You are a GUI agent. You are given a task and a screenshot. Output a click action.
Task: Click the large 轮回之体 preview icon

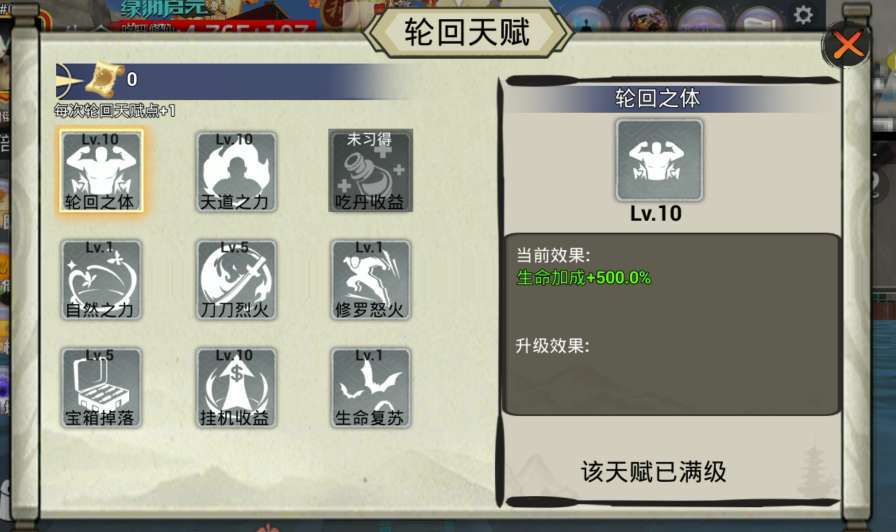(659, 160)
